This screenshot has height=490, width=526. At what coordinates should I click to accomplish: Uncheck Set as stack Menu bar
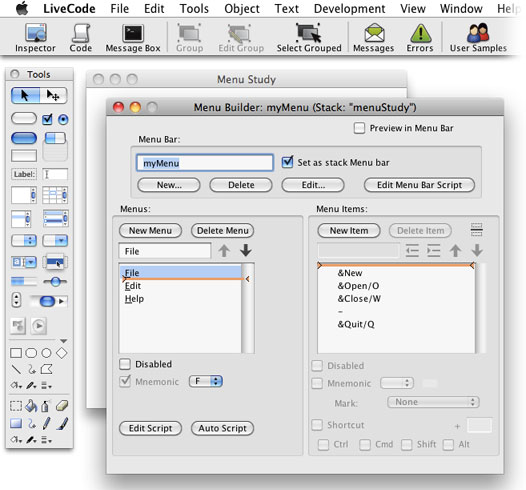click(x=287, y=162)
